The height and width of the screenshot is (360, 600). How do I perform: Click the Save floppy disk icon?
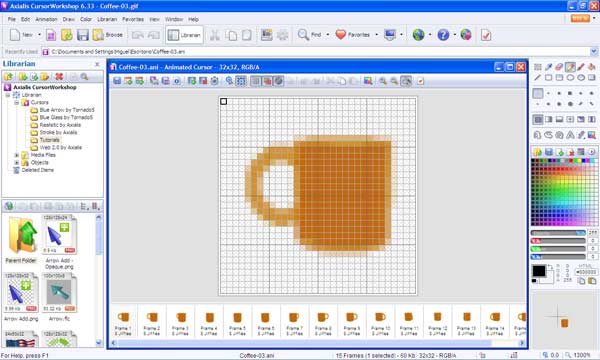tap(83, 35)
